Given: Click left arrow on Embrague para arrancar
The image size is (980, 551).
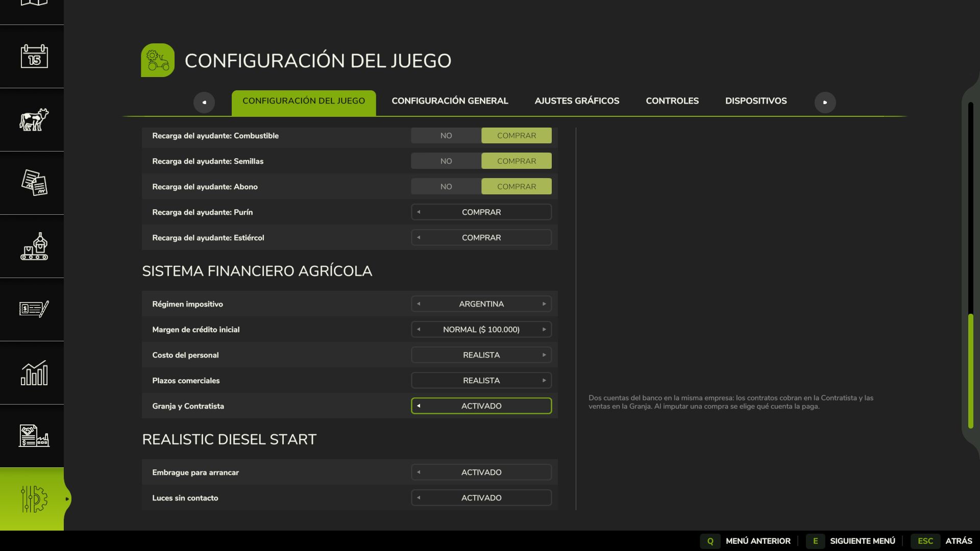Looking at the screenshot, I should (419, 472).
